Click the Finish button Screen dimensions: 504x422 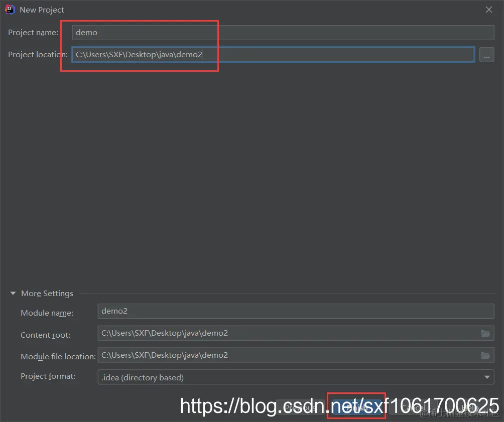[x=357, y=407]
